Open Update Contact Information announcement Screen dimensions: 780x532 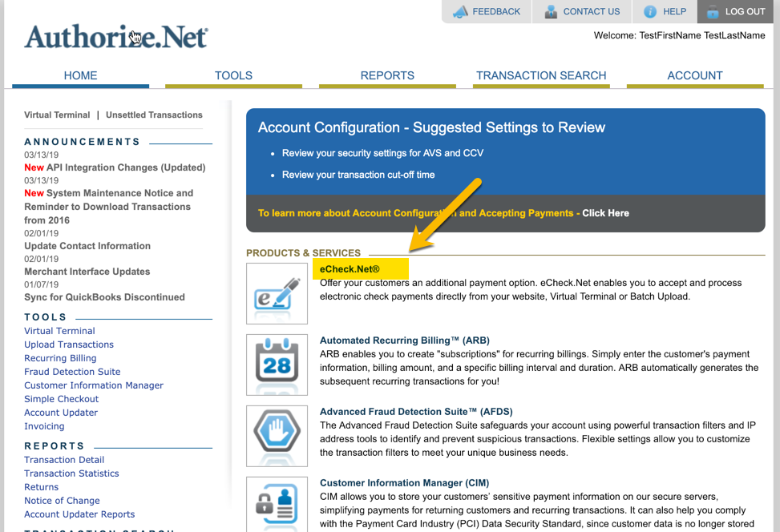(87, 246)
